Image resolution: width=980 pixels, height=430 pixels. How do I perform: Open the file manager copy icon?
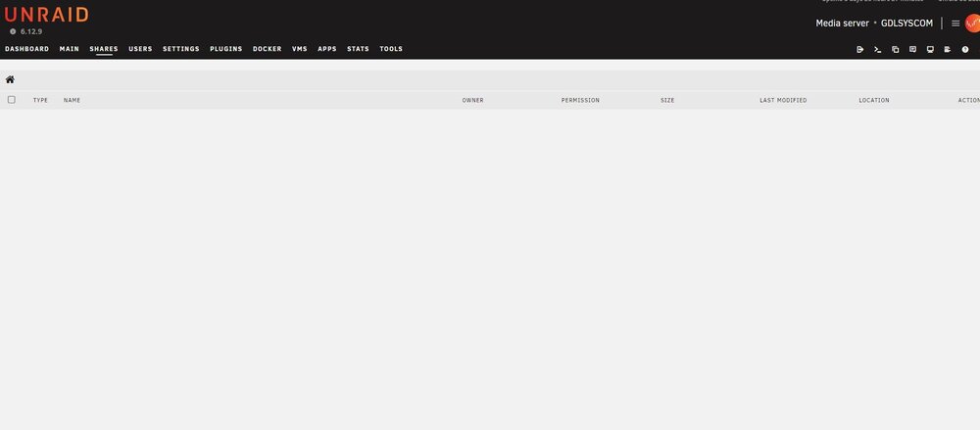(895, 49)
